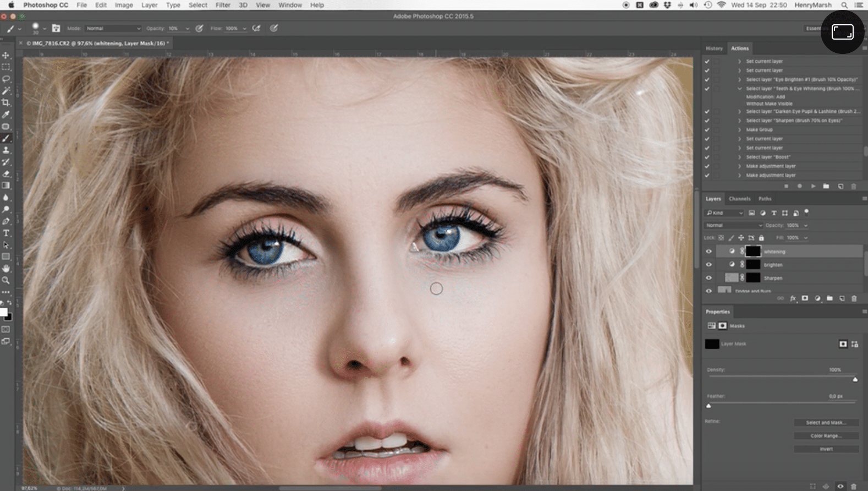Close the IMG_7816.CR2 document tab
This screenshot has height=491, width=868.
coord(21,43)
